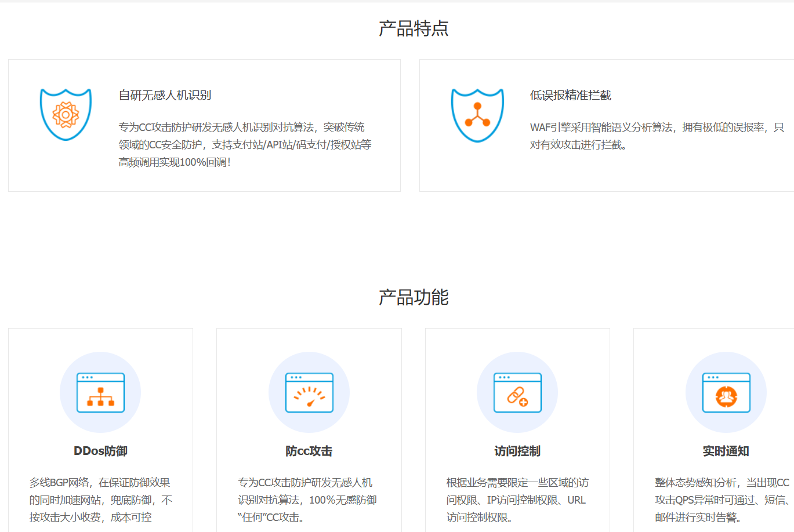Click the description text starting with 专为CC攻击防护研发无感人机识别对抗算法，突破
This screenshot has width=794, height=532.
point(245,144)
